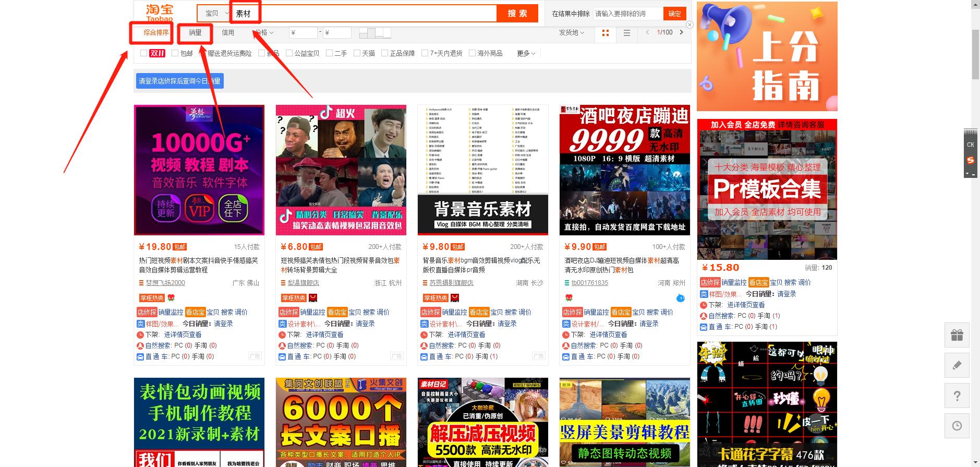This screenshot has height=467, width=980.
Task: Enable the 天猫 filter checkbox
Action: click(x=357, y=53)
